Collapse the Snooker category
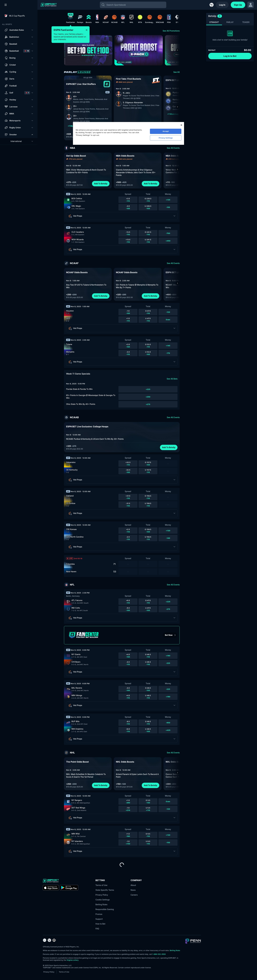Image resolution: width=257 pixels, height=980 pixels. (x=19, y=135)
